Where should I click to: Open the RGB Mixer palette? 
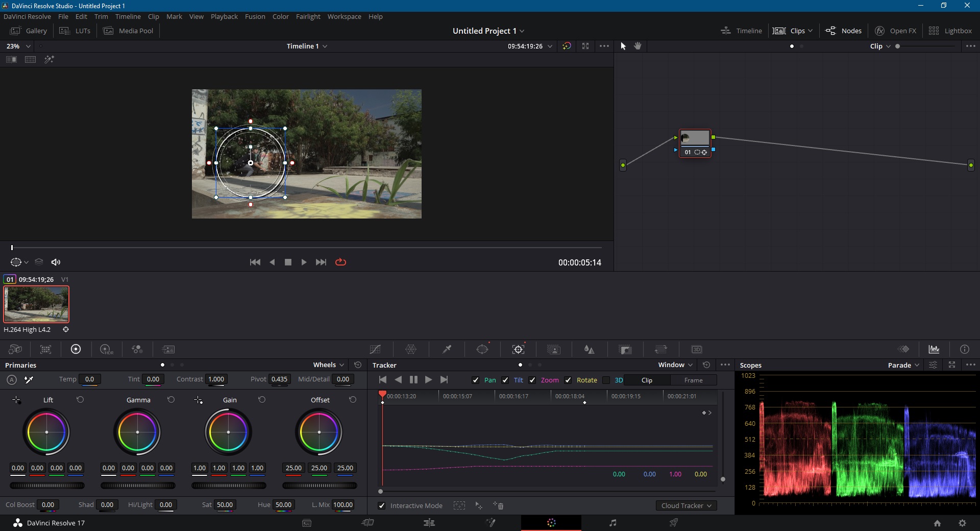pyautogui.click(x=137, y=349)
